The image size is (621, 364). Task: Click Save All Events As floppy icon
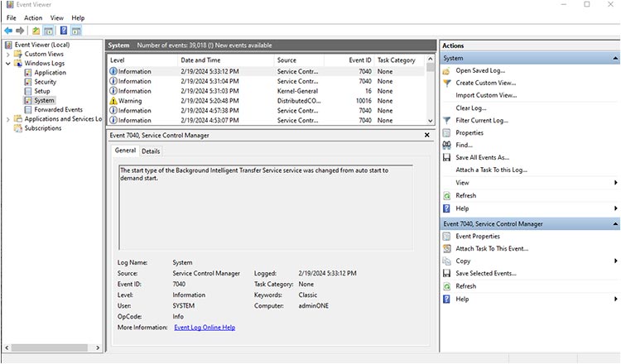[x=446, y=158]
